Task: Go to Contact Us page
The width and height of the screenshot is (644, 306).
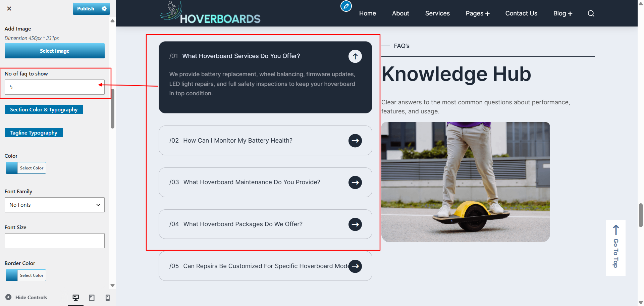Action: coord(521,13)
